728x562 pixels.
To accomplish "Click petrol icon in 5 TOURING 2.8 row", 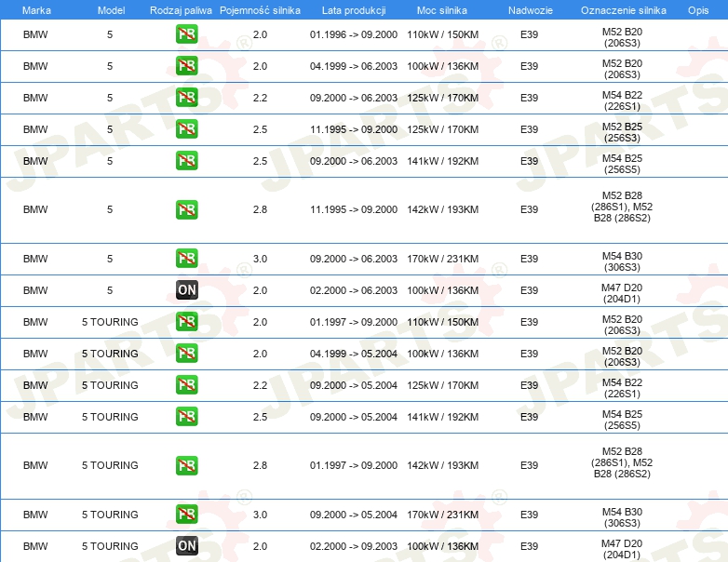I will tap(186, 465).
